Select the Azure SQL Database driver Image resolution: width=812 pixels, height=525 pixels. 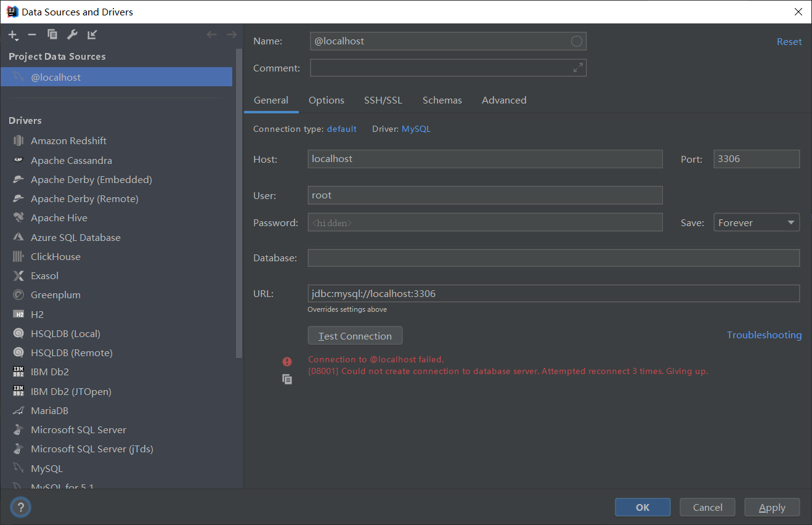pos(116,237)
